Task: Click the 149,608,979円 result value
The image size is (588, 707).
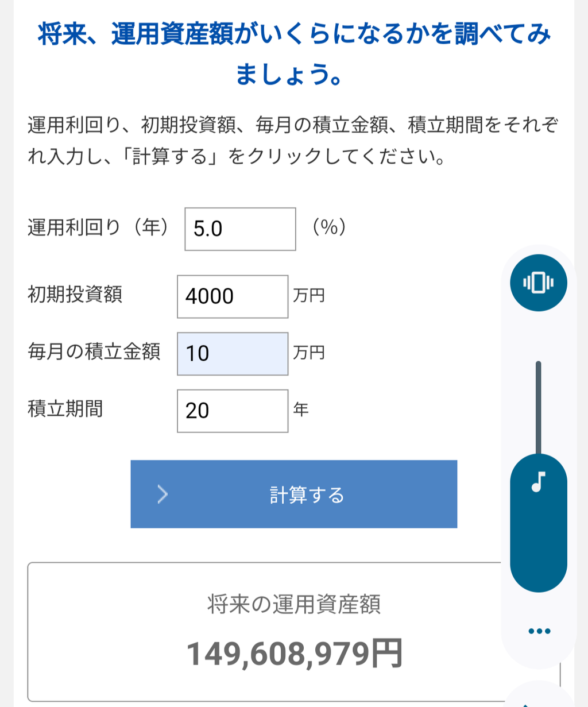Action: (294, 654)
